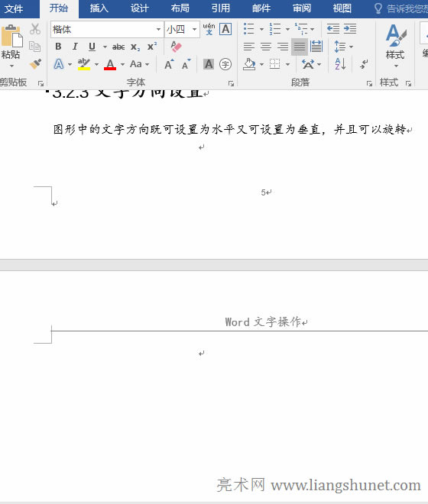Open the Paste options arrow below 粘贴
Screen dimensions: 428x504
(x=11, y=66)
